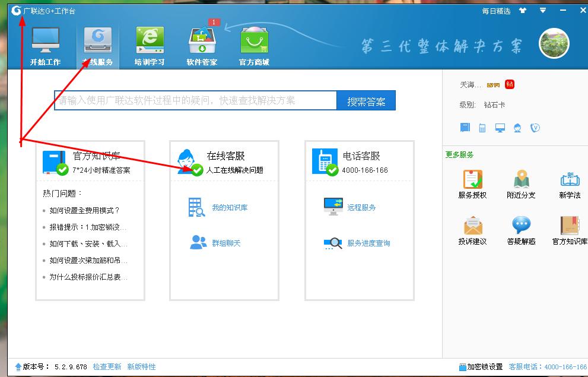588x377 pixels.
Task: Open the 开始工作 monitor icon tab
Action: coord(45,46)
